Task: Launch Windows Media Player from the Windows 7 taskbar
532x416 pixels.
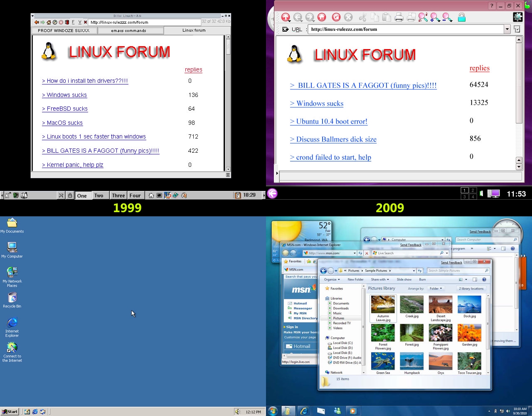Action: [353, 411]
